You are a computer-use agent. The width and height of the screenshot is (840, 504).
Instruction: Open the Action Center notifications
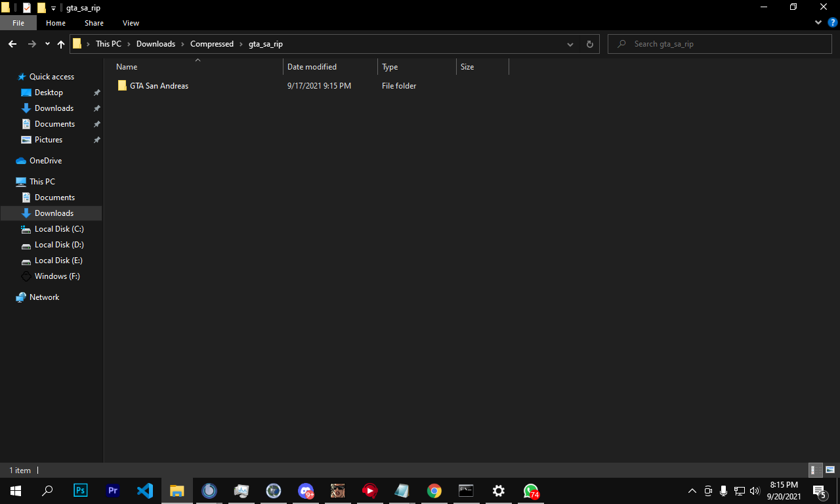coord(820,491)
